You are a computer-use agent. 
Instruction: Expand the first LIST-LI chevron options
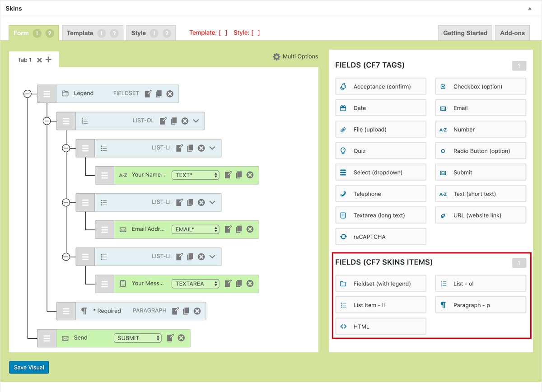tap(212, 148)
